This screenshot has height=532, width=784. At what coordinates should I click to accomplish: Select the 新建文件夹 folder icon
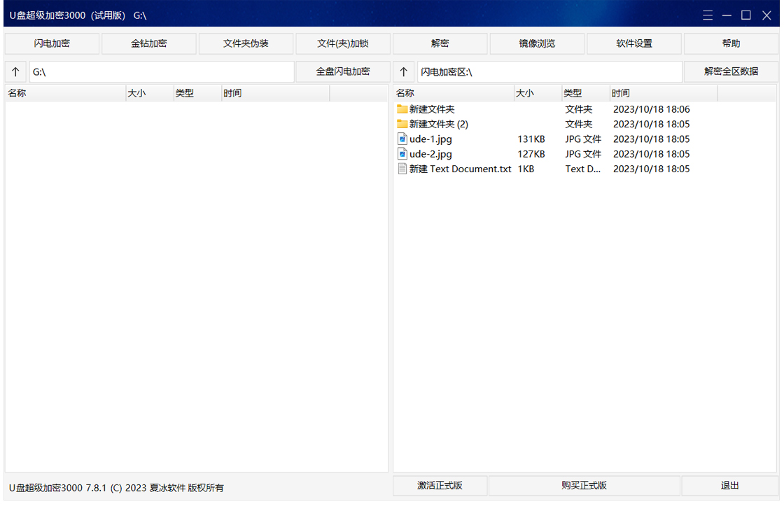coord(402,109)
